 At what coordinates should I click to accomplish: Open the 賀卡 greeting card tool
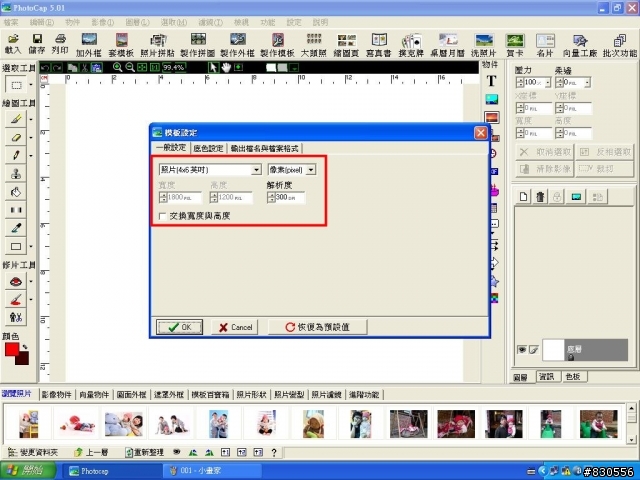515,45
